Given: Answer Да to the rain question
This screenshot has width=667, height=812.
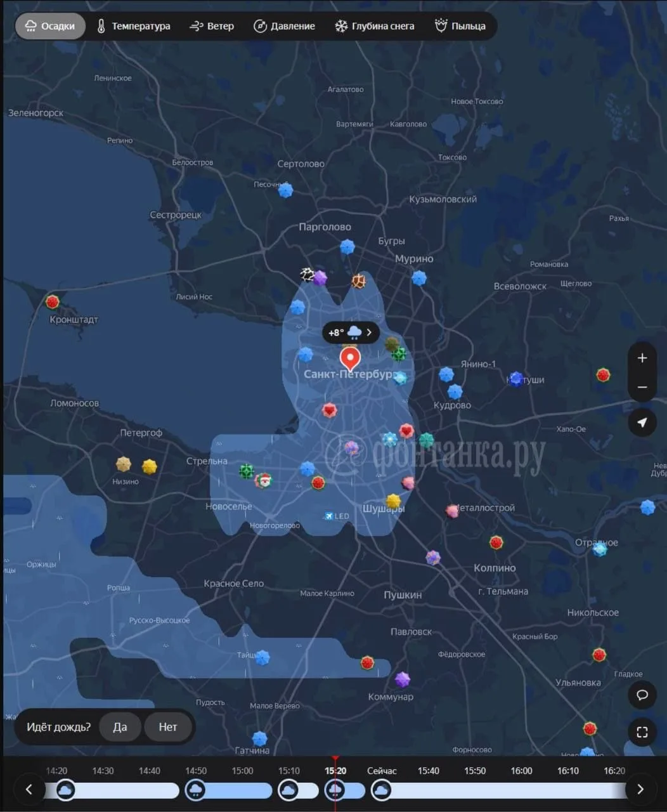Looking at the screenshot, I should click(120, 727).
